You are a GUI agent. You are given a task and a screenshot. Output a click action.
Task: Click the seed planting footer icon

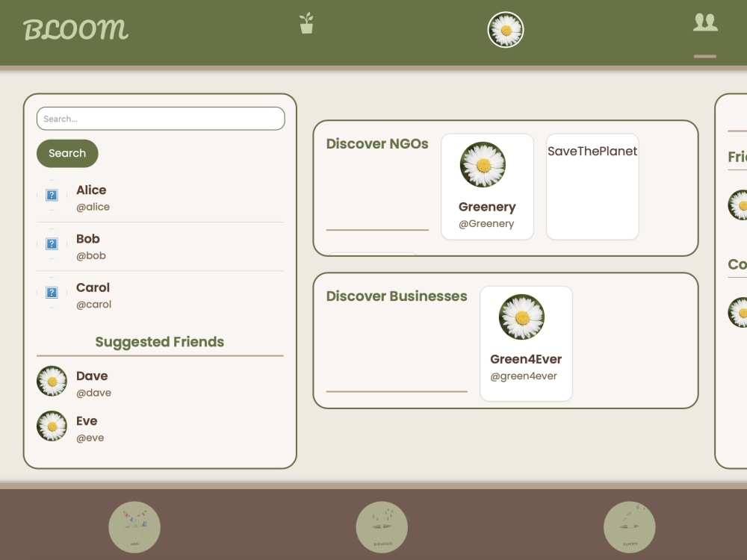(x=629, y=527)
